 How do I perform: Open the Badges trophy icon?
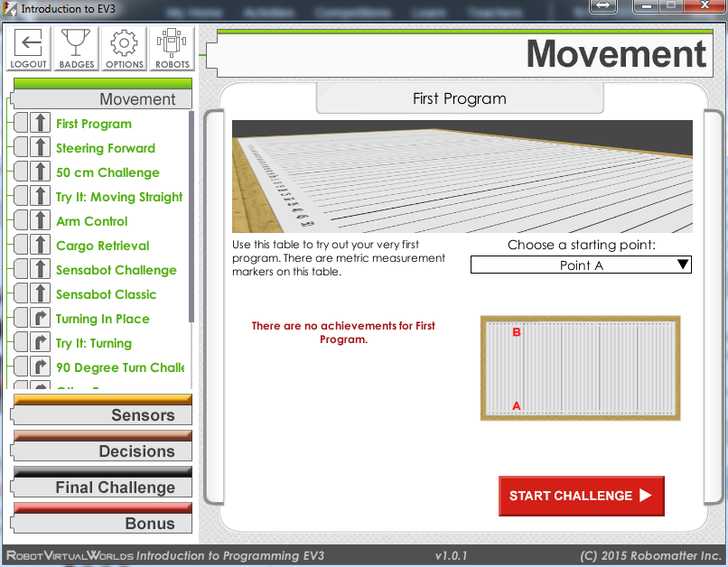pyautogui.click(x=76, y=48)
